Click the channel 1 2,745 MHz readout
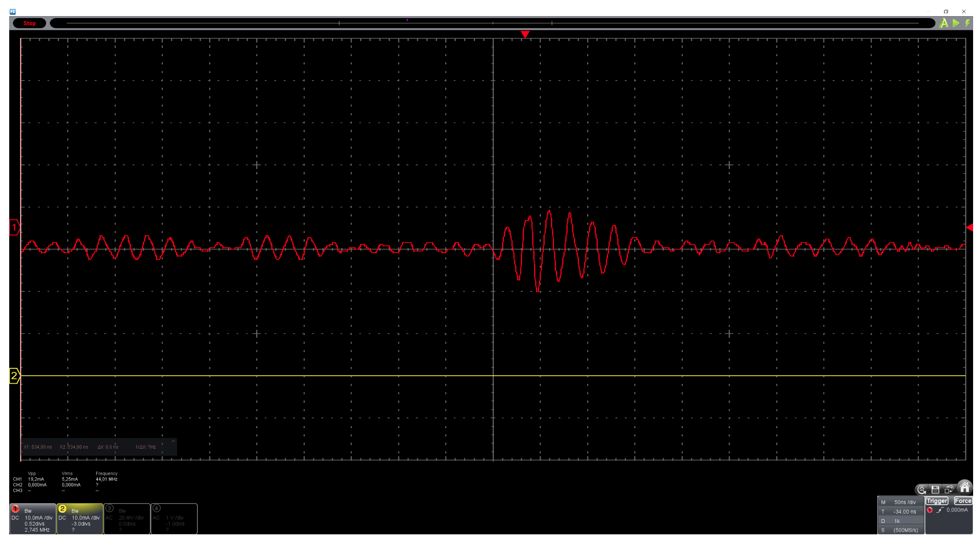The width and height of the screenshot is (980, 544). click(37, 530)
